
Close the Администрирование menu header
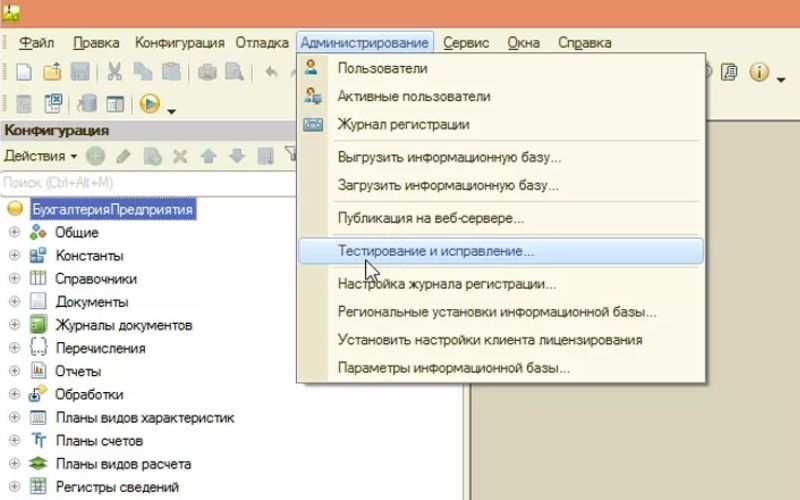click(x=365, y=43)
